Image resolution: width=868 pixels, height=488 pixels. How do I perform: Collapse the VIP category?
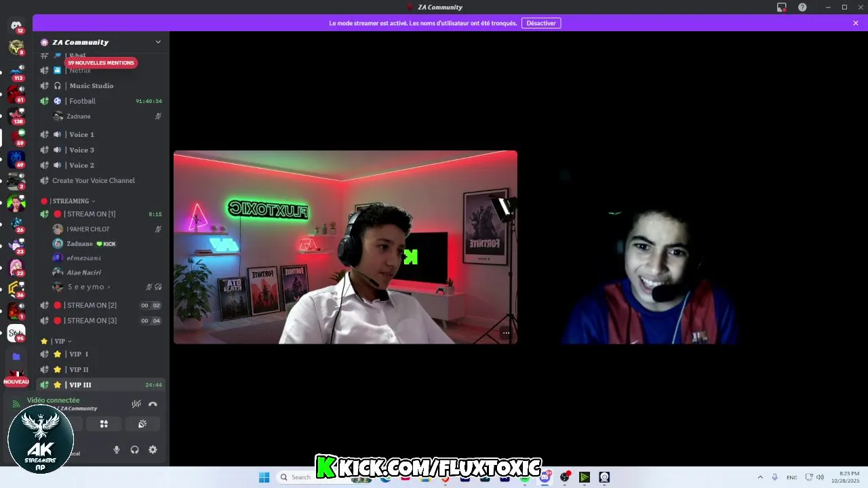click(56, 341)
